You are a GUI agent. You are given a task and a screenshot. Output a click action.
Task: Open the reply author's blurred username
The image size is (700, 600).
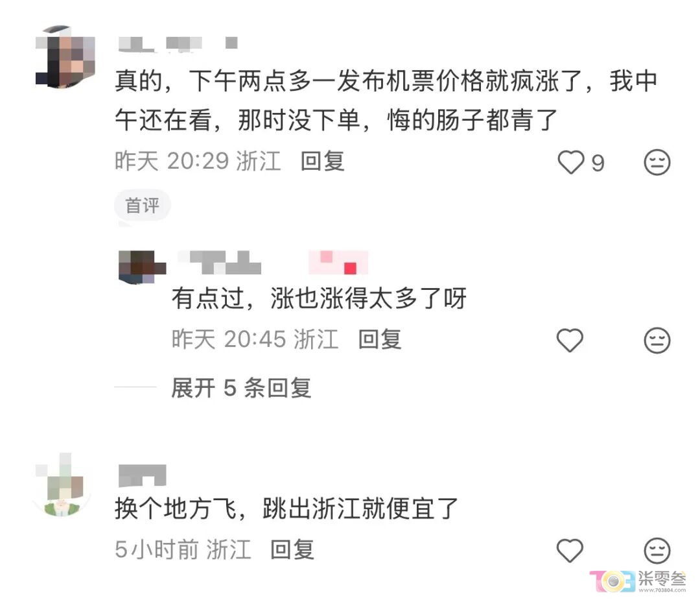220,262
